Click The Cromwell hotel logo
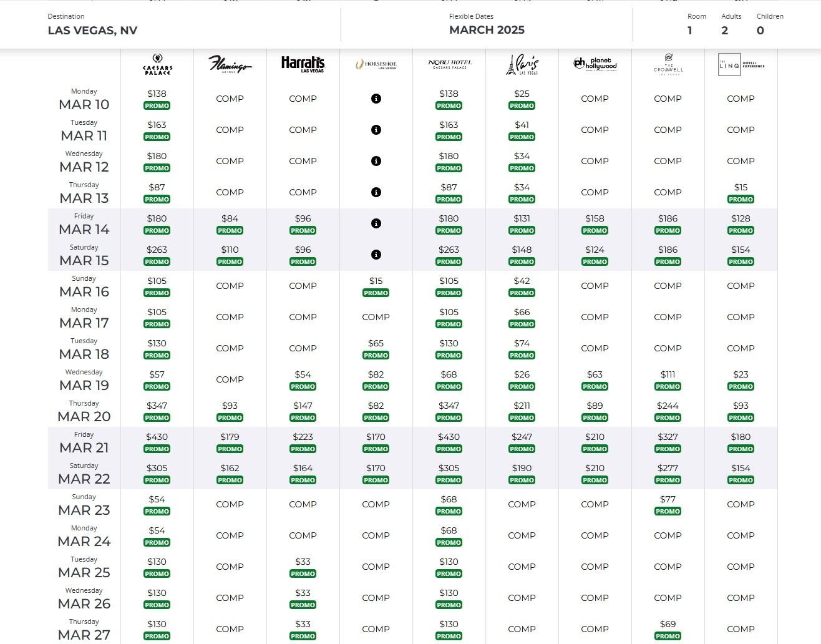Screen dimensions: 821x644 pyautogui.click(x=668, y=64)
